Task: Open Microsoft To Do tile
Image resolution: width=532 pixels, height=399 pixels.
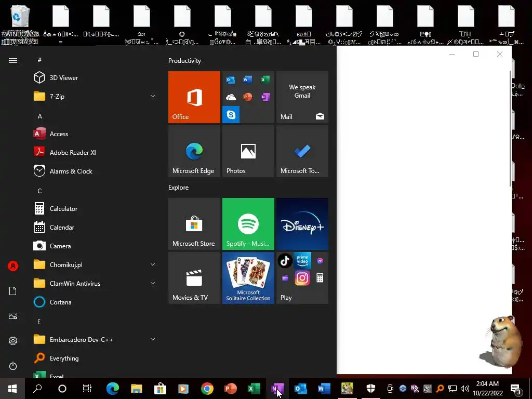Action: click(x=302, y=151)
